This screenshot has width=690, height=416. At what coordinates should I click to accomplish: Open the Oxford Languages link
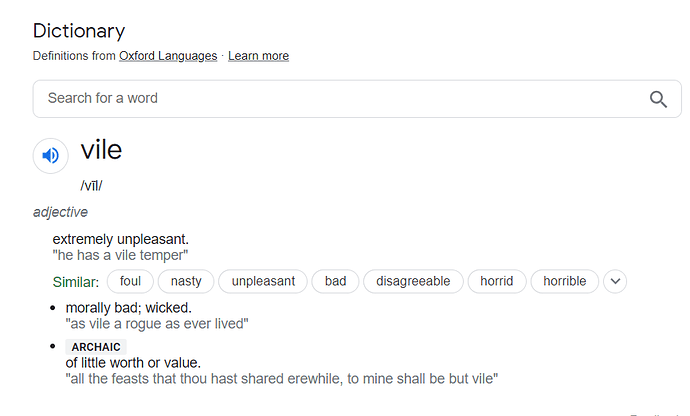tap(168, 56)
